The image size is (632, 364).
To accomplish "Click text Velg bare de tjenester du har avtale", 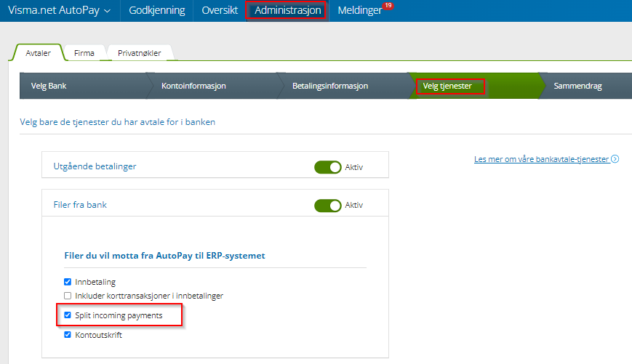I will [117, 122].
